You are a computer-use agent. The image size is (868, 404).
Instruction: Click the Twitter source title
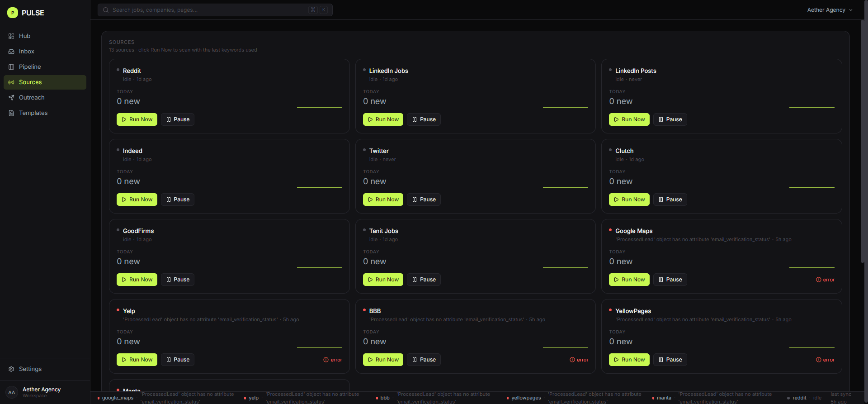379,151
